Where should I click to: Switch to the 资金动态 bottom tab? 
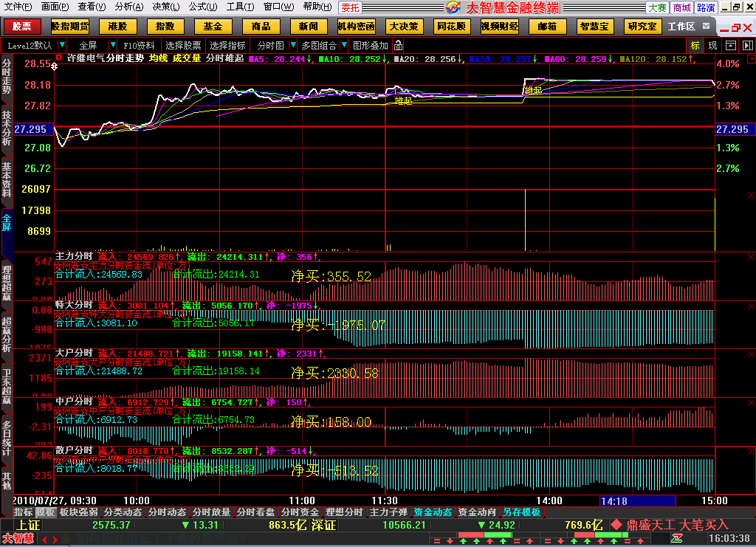tap(433, 512)
